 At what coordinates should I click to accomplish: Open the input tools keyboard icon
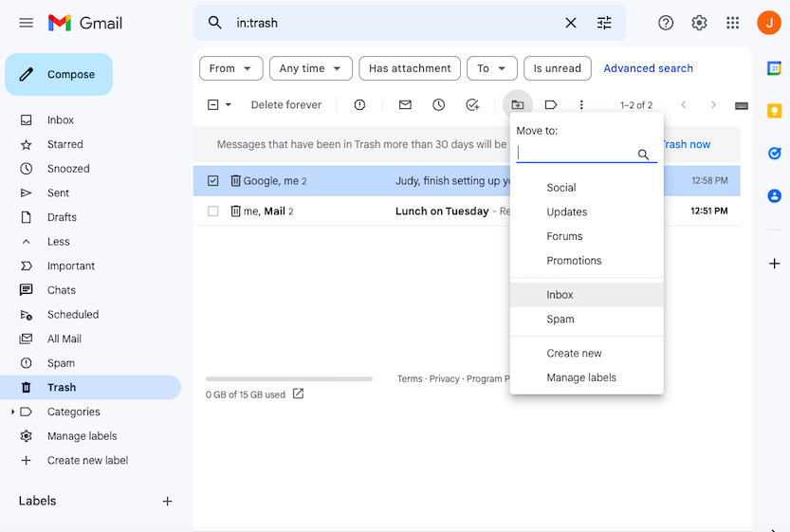[x=741, y=106]
